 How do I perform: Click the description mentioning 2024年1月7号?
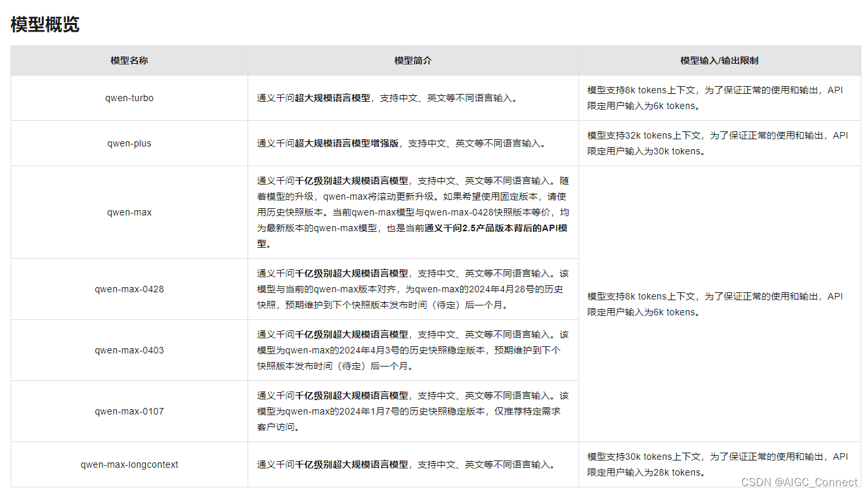coord(413,411)
